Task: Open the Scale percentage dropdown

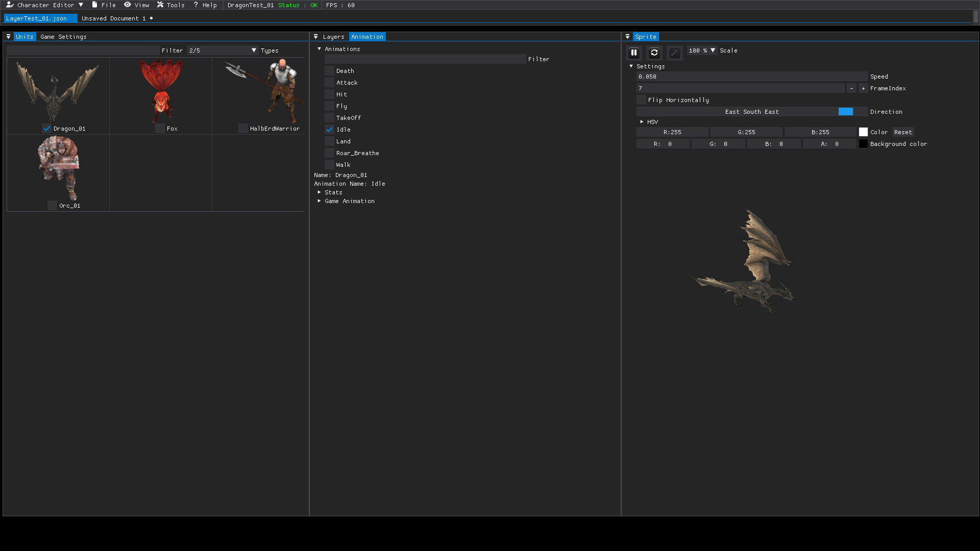Action: [x=701, y=51]
